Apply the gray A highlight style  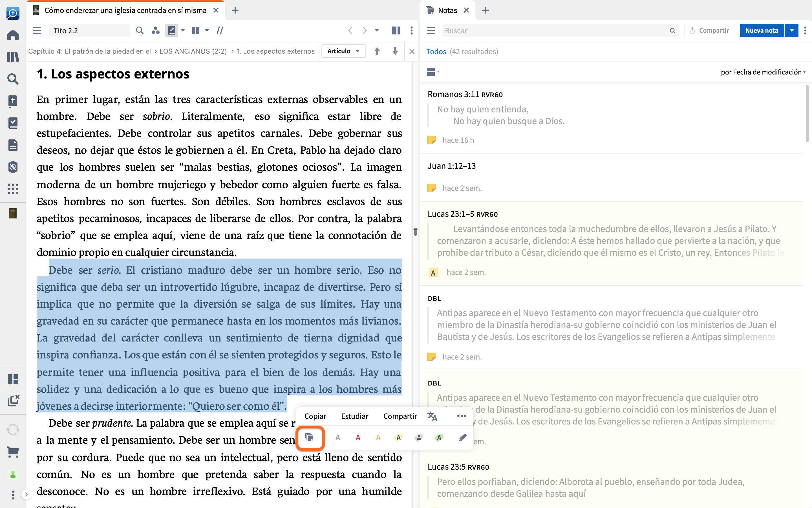[337, 437]
